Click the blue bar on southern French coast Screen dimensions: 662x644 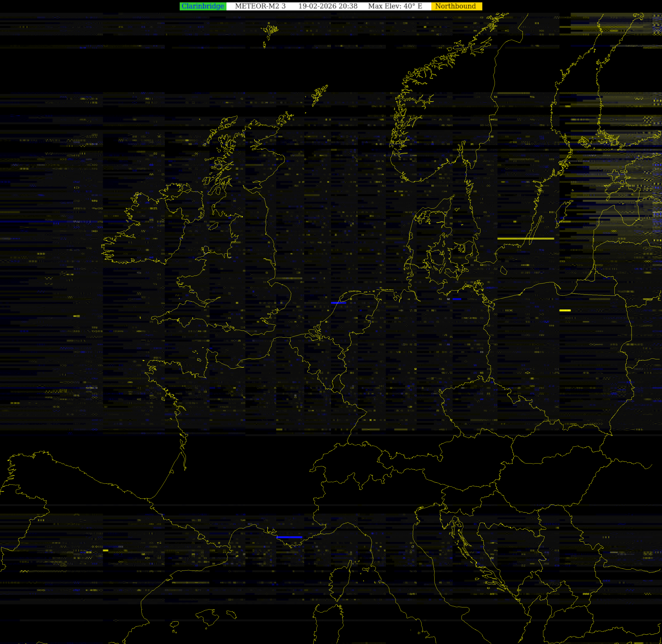click(x=289, y=537)
